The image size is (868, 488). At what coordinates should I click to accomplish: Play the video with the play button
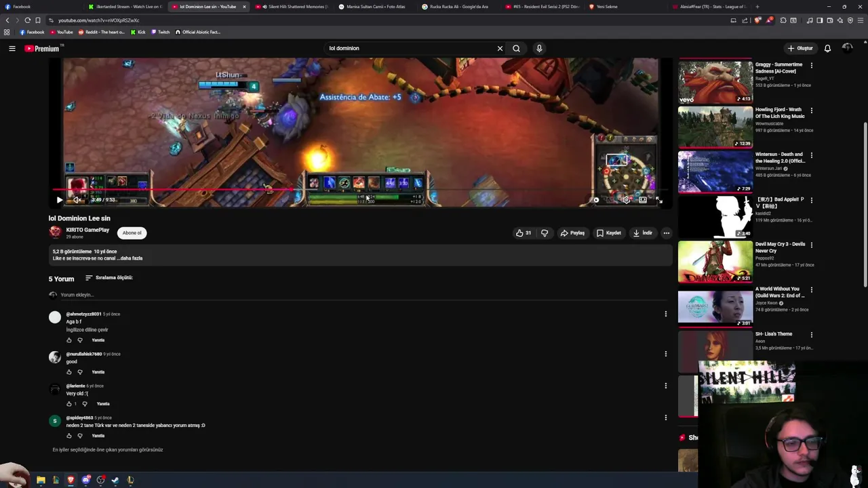tap(59, 200)
